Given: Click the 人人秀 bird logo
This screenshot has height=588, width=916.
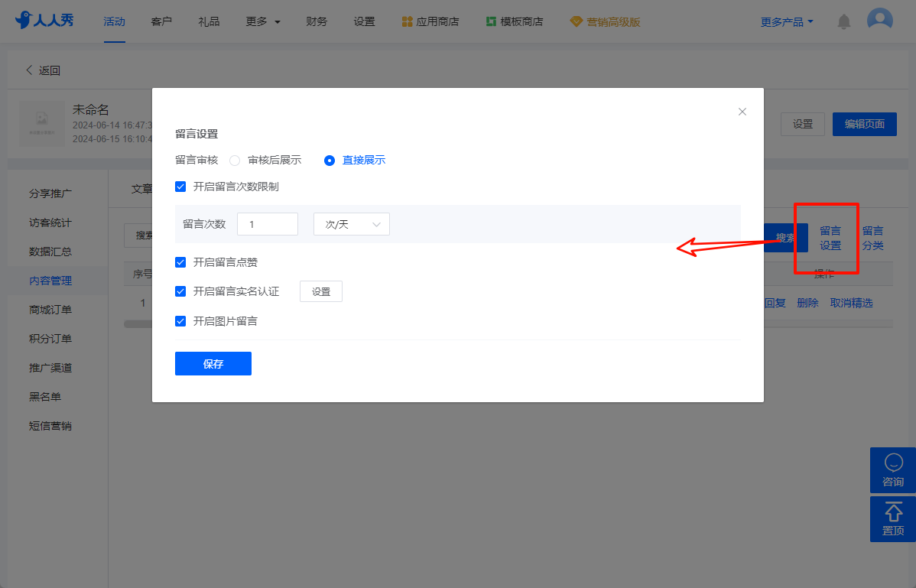Looking at the screenshot, I should pos(23,20).
